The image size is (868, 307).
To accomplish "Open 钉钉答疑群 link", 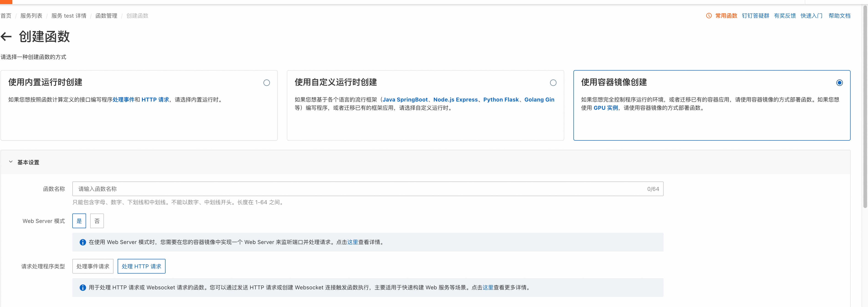I will [755, 16].
